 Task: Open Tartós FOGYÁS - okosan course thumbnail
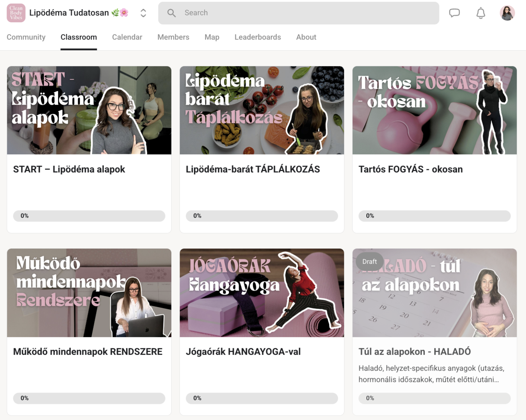434,110
